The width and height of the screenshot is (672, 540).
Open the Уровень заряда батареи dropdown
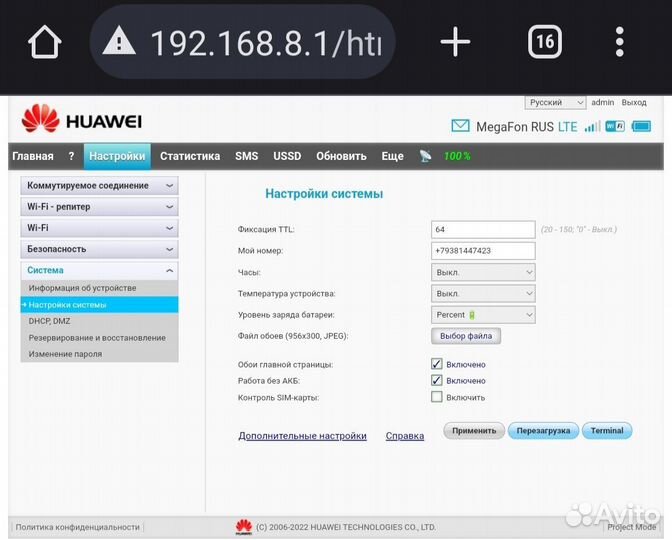pyautogui.click(x=483, y=315)
